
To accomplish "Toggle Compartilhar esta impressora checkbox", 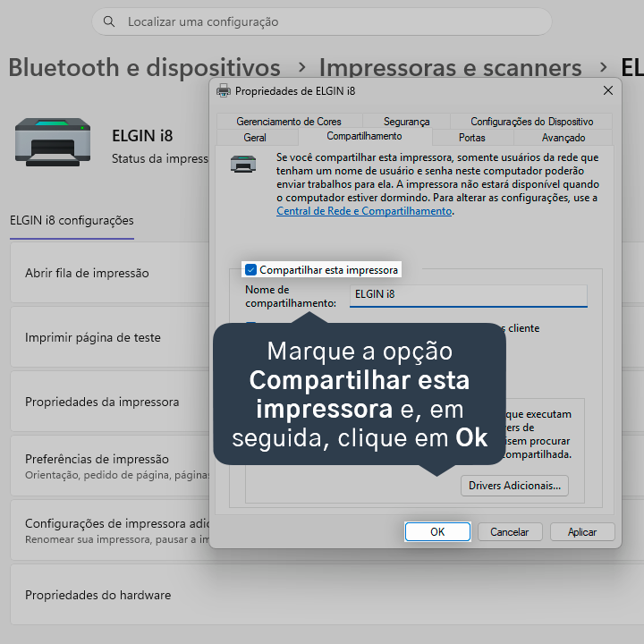I will pyautogui.click(x=250, y=270).
